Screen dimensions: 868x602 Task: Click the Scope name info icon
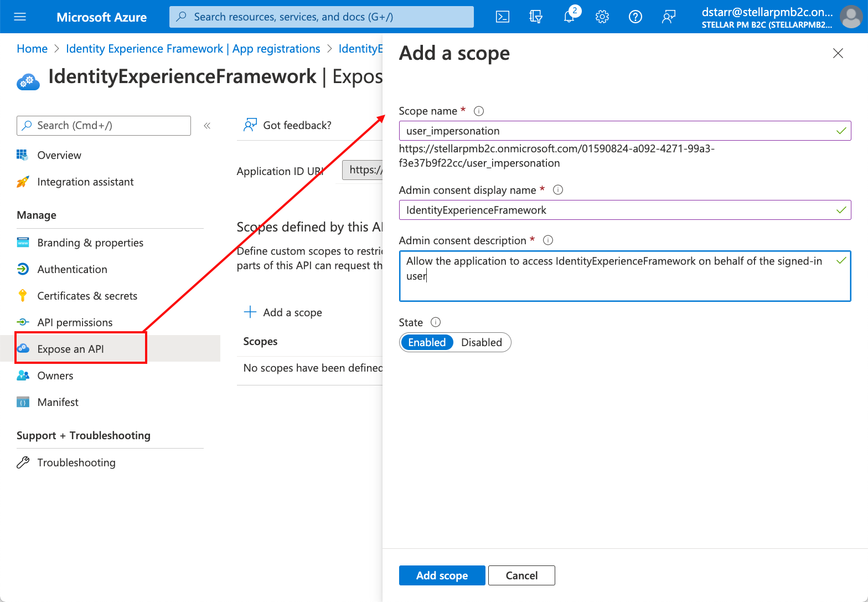[479, 111]
